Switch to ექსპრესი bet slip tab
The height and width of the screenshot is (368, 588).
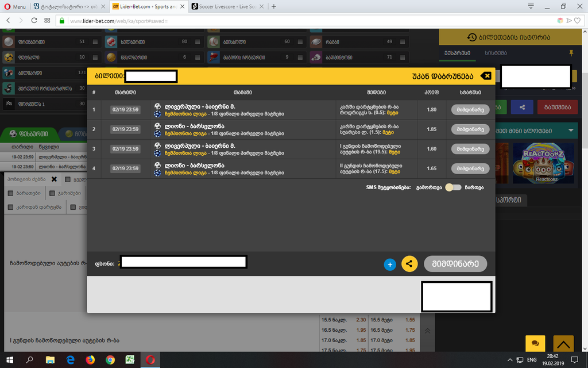pyautogui.click(x=457, y=53)
